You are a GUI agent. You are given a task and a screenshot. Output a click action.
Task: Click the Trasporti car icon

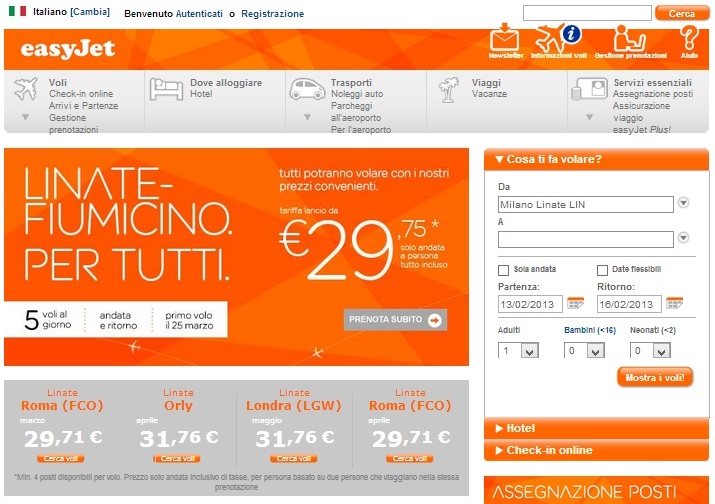(x=307, y=89)
